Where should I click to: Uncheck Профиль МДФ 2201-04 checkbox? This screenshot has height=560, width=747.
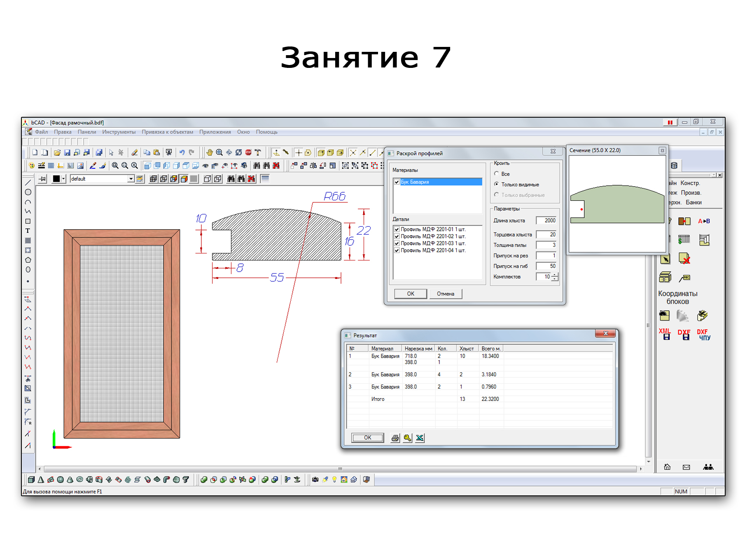[397, 251]
